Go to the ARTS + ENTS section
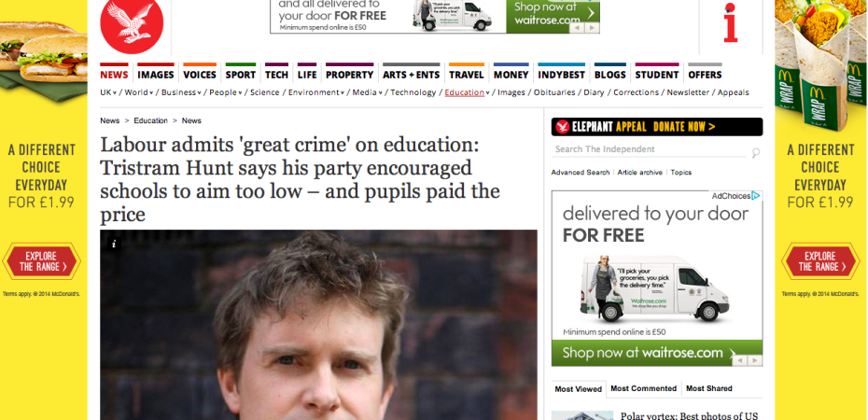Screen dimensions: 868x420 click(412, 75)
